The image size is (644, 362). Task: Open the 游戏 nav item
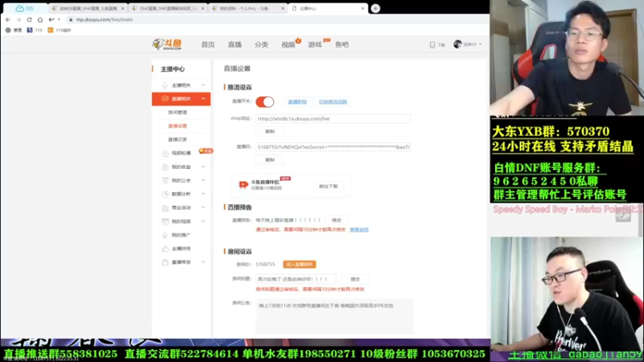click(315, 44)
